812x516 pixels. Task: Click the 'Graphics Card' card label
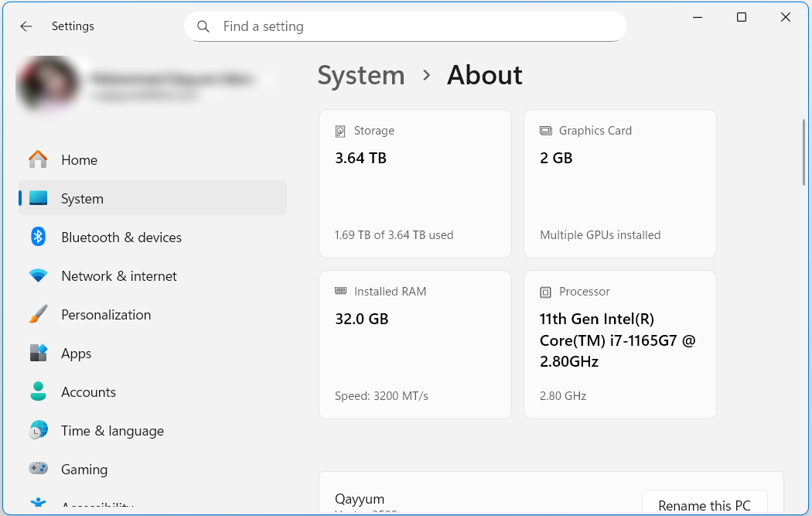[x=595, y=131]
